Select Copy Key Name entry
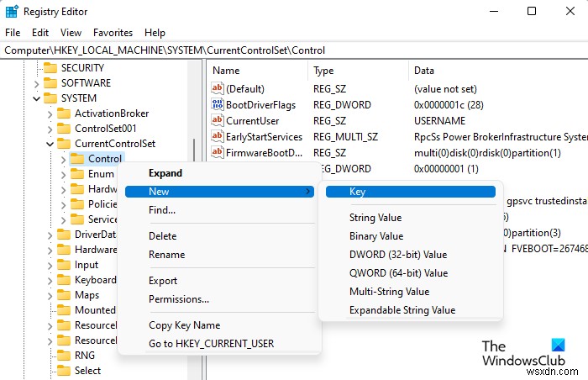Image resolution: width=588 pixels, height=380 pixels. [x=184, y=325]
